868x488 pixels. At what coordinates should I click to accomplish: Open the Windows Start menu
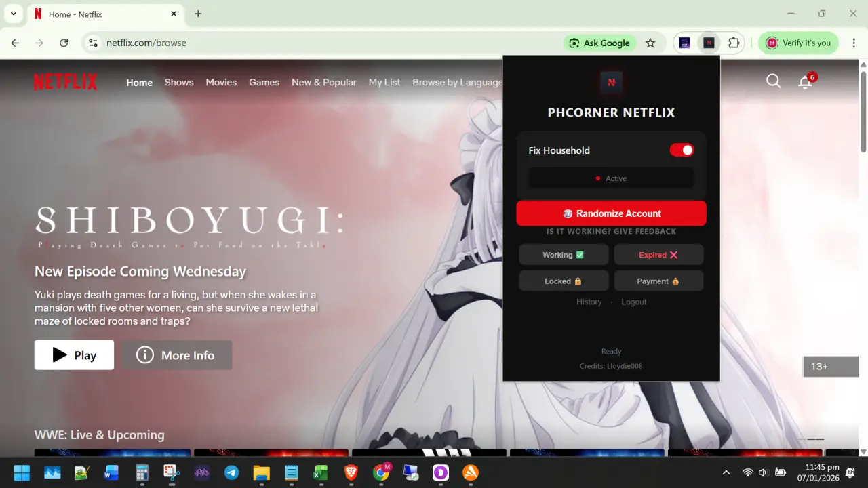pyautogui.click(x=22, y=472)
